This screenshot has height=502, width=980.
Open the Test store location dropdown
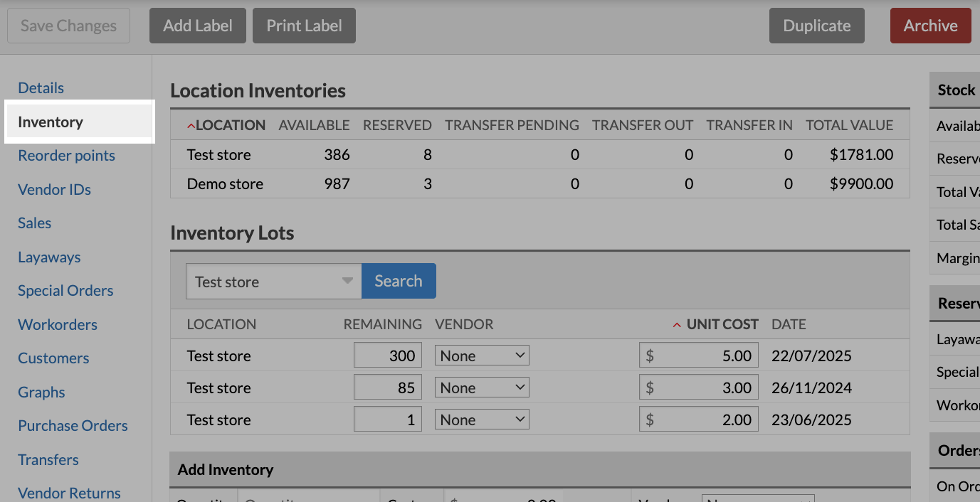click(273, 282)
